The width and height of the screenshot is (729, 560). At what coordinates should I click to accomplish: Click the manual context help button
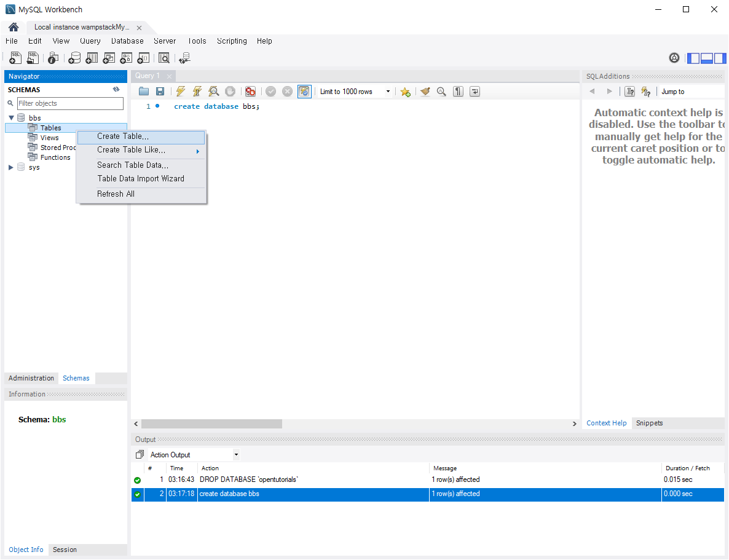pyautogui.click(x=630, y=92)
